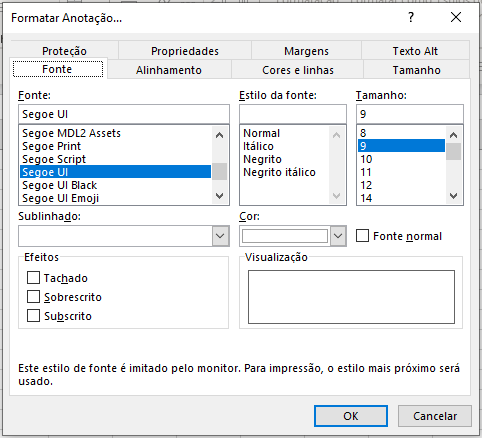The image size is (482, 438).
Task: Tick the Subscrito checkbox
Action: [33, 315]
